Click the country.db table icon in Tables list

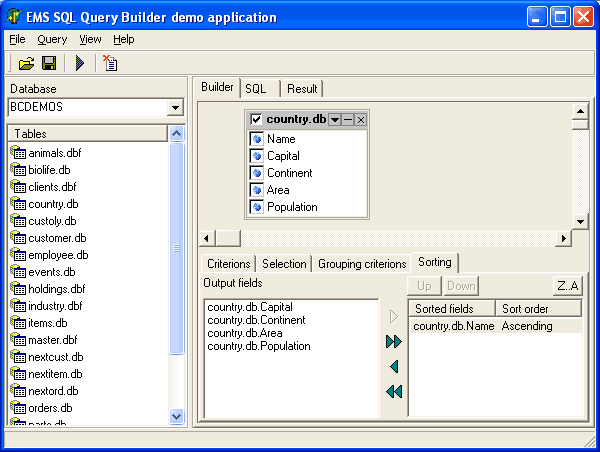(18, 203)
